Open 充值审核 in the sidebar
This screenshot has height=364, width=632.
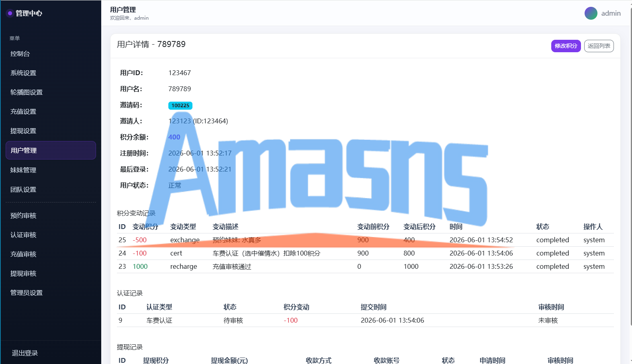coord(51,254)
